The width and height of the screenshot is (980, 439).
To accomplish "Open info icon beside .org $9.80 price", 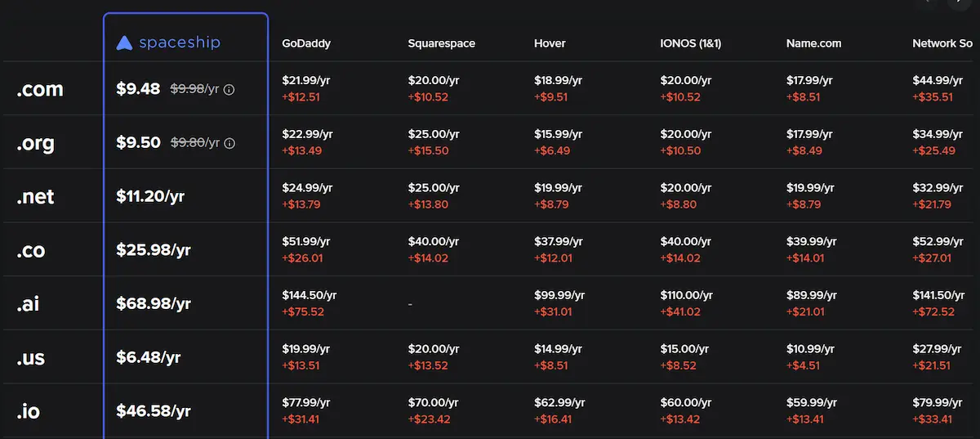I will coord(229,143).
